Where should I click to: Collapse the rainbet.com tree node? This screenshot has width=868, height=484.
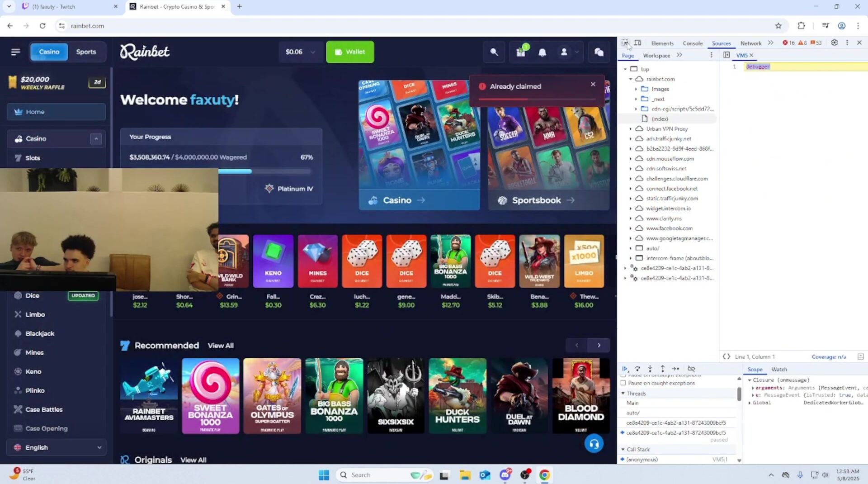631,79
